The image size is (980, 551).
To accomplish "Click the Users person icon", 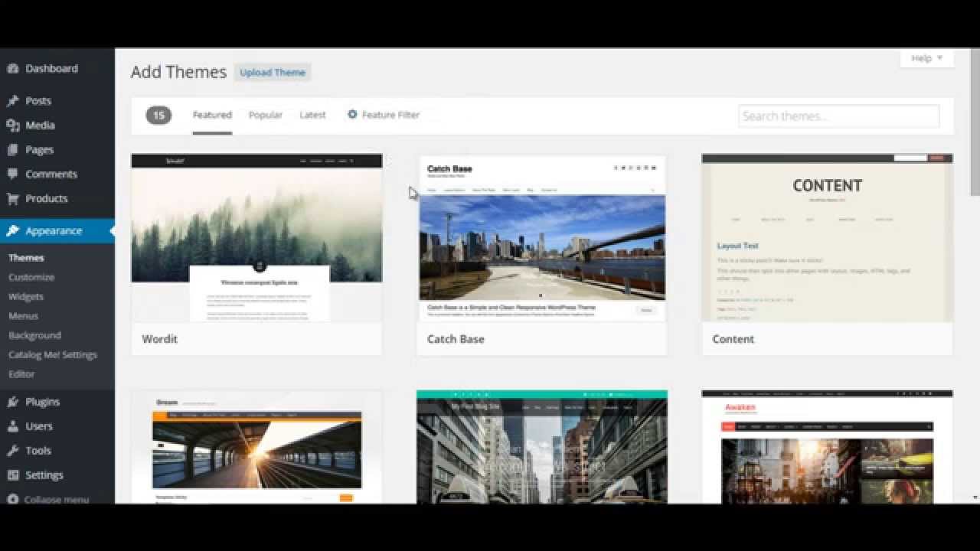I will tap(13, 426).
